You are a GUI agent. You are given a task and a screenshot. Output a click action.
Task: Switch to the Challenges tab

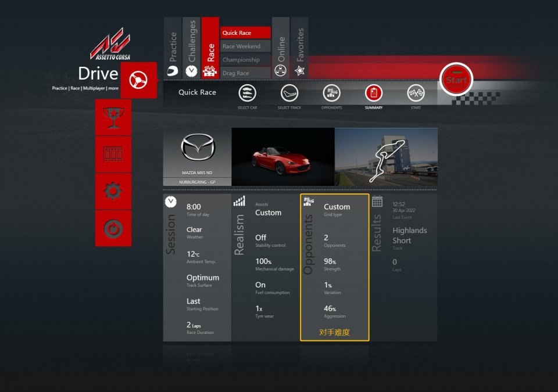(191, 47)
